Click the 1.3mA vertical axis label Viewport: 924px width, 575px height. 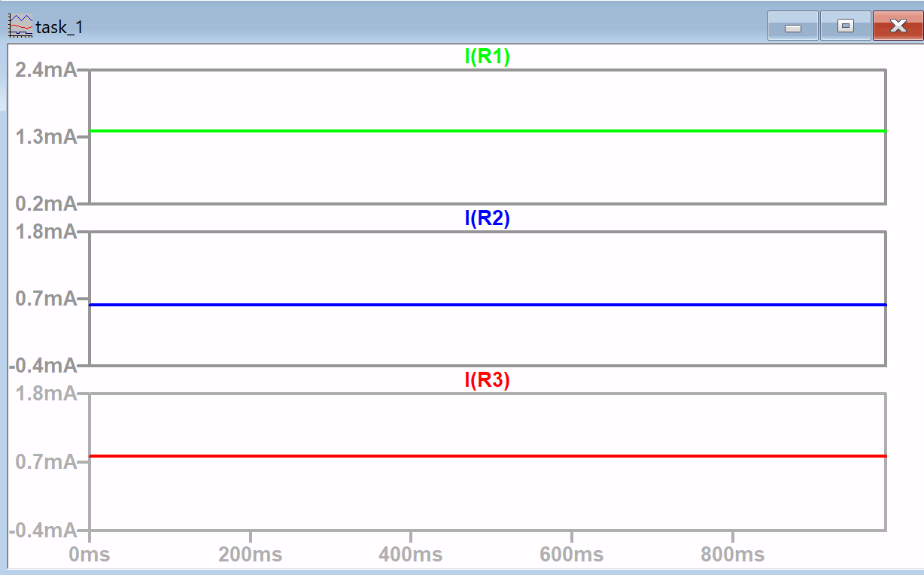46,137
